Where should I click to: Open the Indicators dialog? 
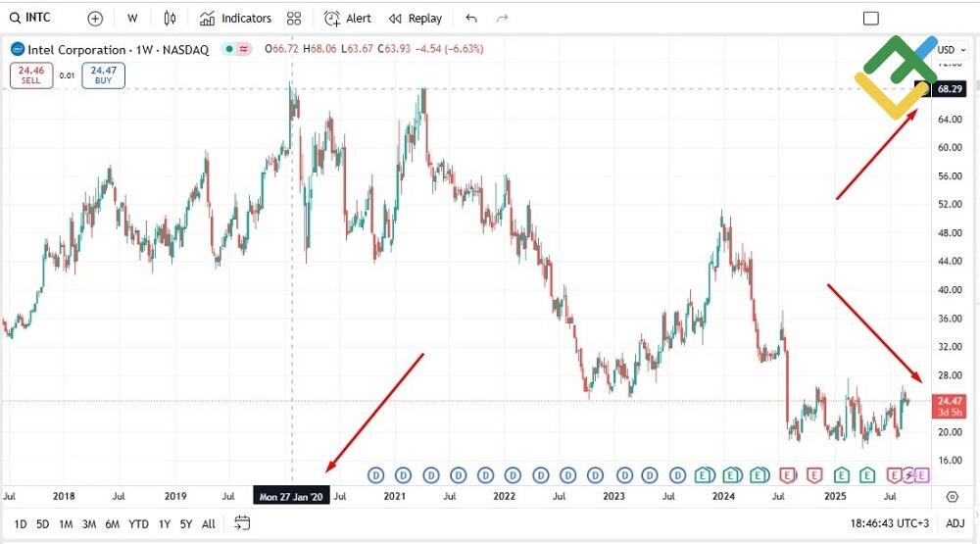point(235,18)
